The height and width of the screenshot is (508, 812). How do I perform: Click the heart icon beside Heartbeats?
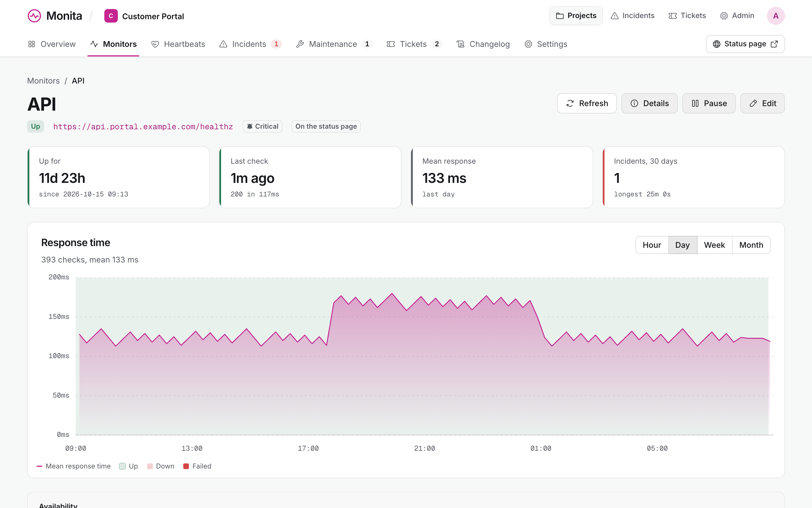(155, 44)
